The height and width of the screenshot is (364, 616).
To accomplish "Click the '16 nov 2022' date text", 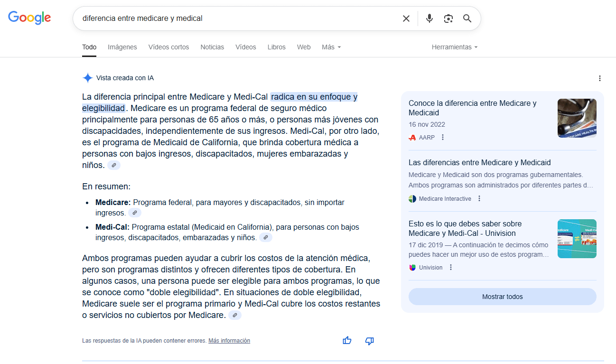I will click(427, 124).
